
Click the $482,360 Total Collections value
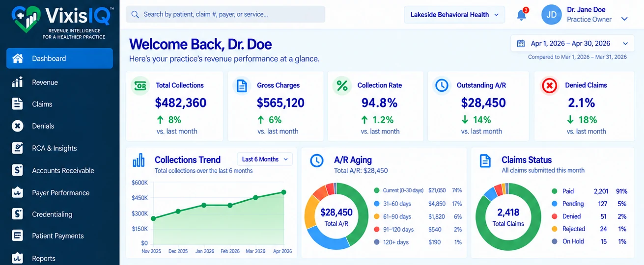pos(181,103)
